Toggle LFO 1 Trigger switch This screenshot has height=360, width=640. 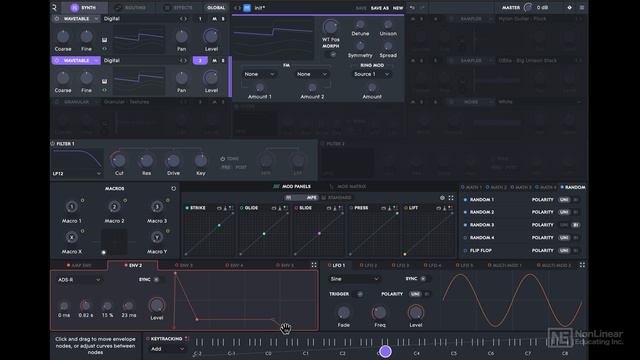[360, 294]
